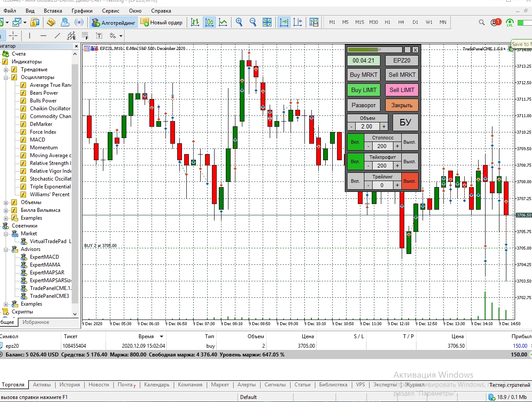
Task: Open the chart profiles dropdown arrow
Action: (25, 22)
